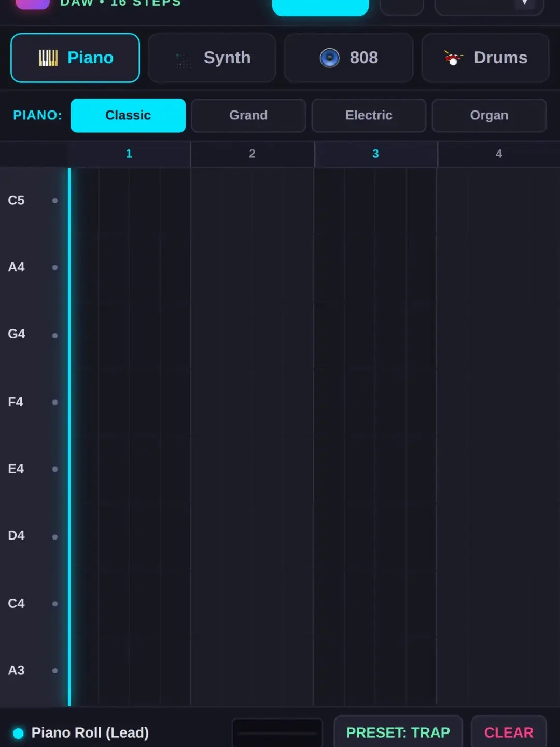The height and width of the screenshot is (747, 560).
Task: Click the dot next to the C4 key
Action: [x=55, y=604]
